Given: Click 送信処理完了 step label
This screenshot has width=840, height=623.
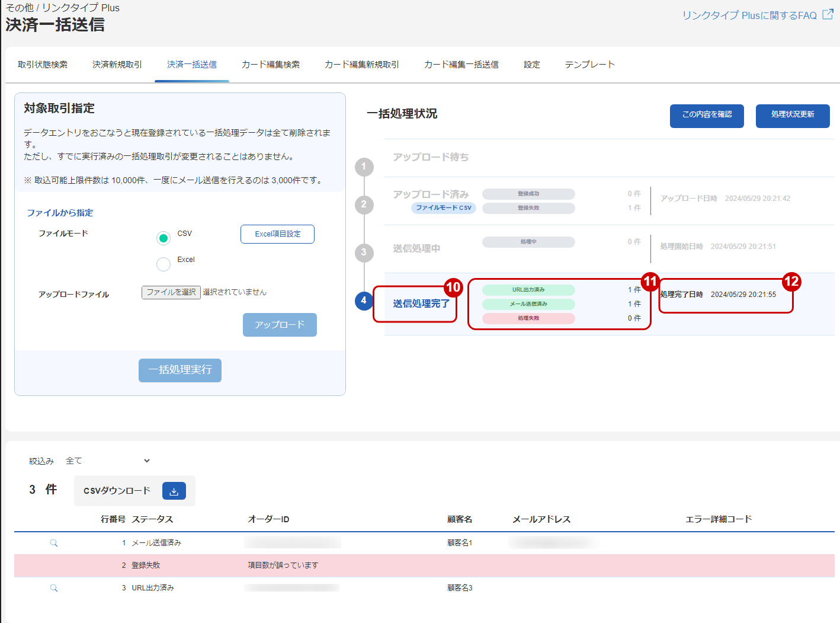Looking at the screenshot, I should pyautogui.click(x=421, y=303).
